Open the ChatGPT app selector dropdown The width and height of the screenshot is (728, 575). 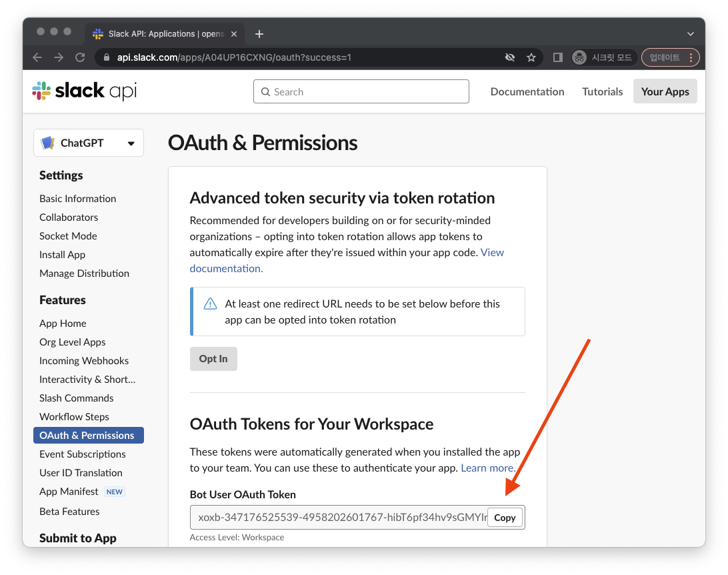(x=89, y=143)
